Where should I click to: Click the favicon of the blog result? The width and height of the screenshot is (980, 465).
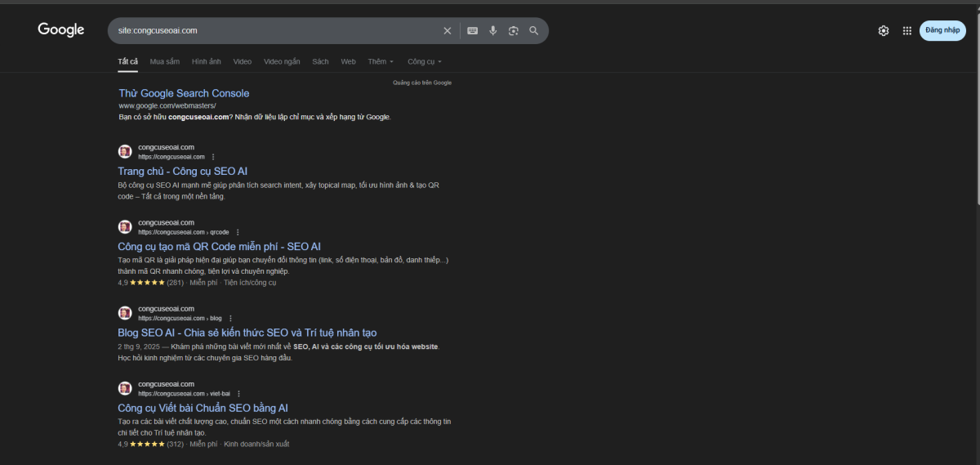(125, 313)
